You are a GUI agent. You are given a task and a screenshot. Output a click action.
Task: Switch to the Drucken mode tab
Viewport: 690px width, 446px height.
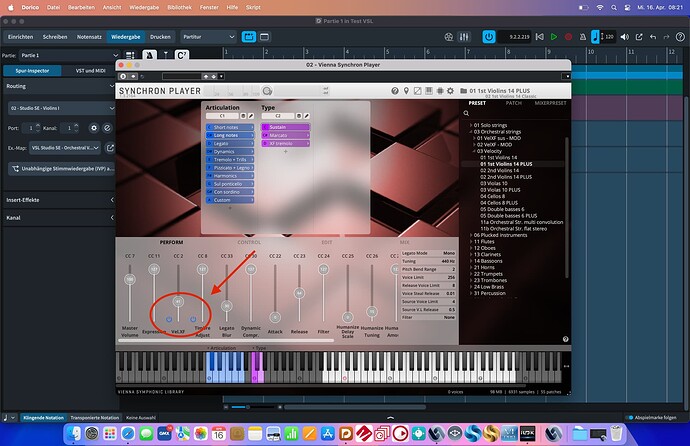pyautogui.click(x=160, y=37)
